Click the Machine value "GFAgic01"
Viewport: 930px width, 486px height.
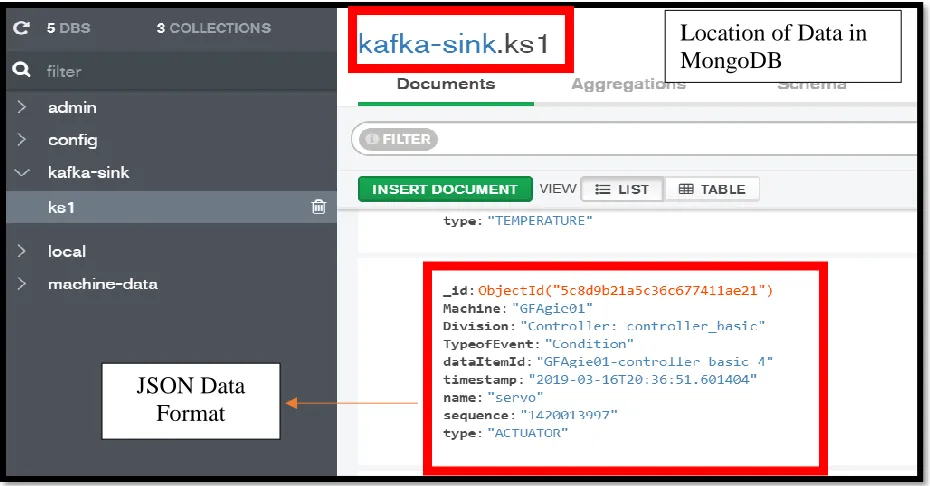pyautogui.click(x=552, y=309)
